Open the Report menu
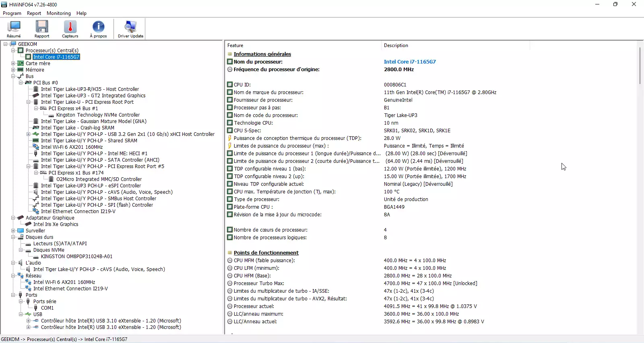The height and width of the screenshot is (343, 644). click(x=34, y=13)
